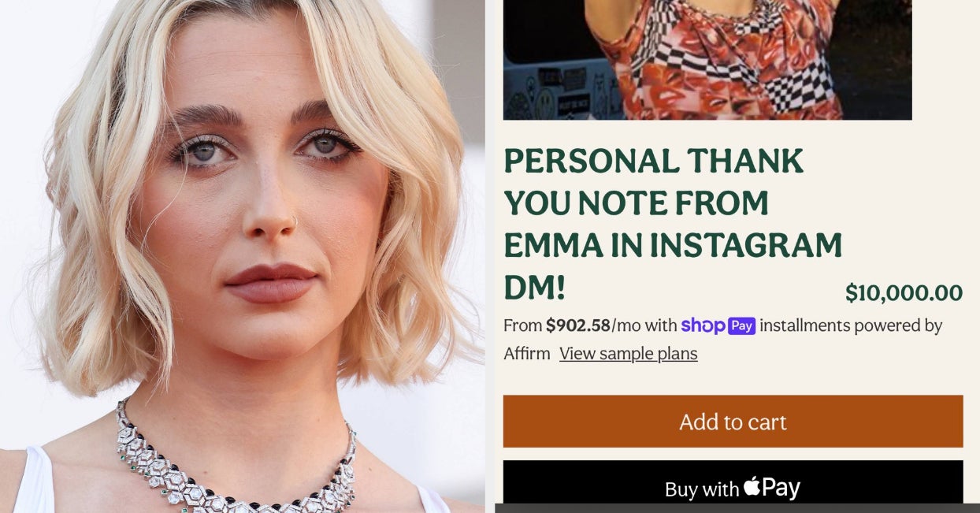Image resolution: width=980 pixels, height=513 pixels.
Task: Open the product photo above the title
Action: tap(707, 60)
